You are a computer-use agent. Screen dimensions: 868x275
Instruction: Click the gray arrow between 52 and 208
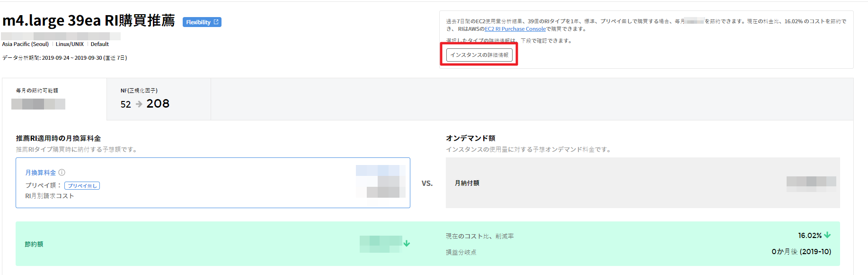click(x=139, y=104)
